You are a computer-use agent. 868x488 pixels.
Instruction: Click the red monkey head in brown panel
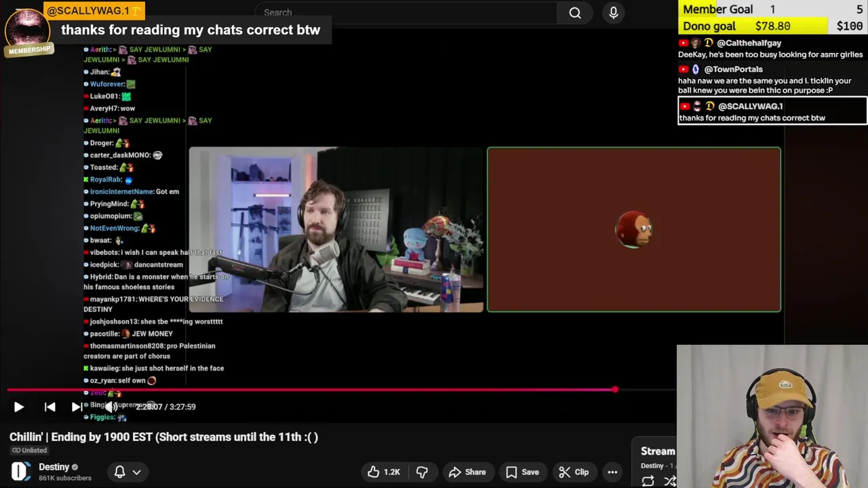(633, 230)
